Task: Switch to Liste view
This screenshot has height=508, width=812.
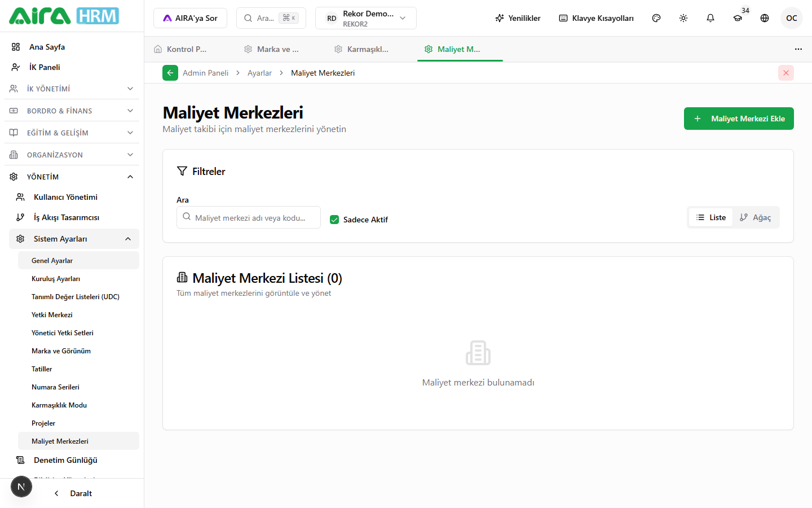Action: [x=711, y=217]
